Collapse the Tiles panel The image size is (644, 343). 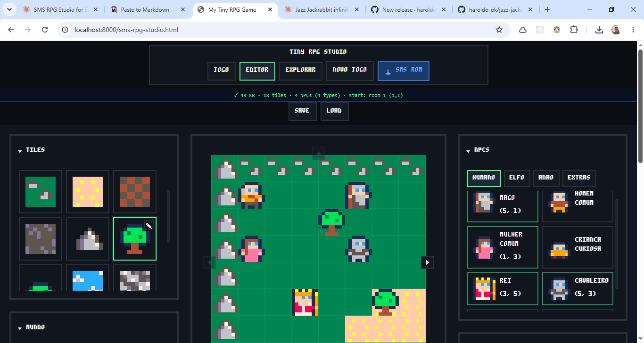tap(20, 151)
